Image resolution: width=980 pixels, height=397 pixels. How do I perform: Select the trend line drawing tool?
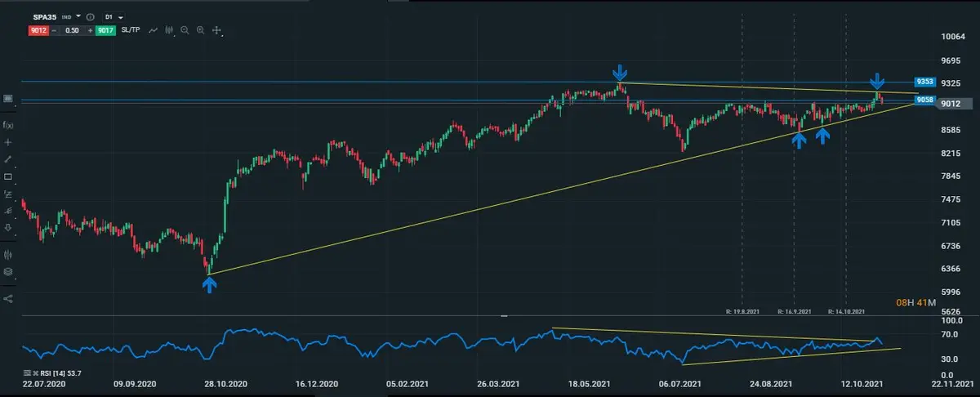pyautogui.click(x=8, y=159)
